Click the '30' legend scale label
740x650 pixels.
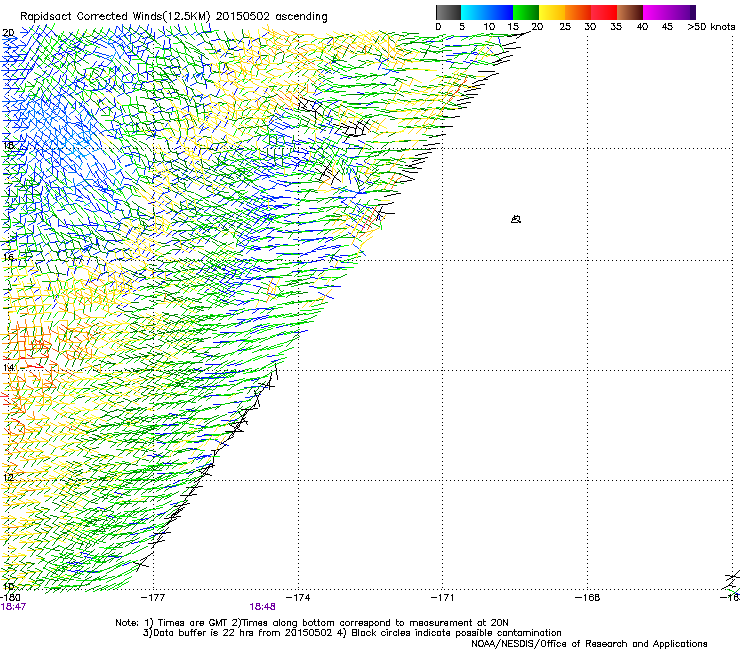(590, 27)
